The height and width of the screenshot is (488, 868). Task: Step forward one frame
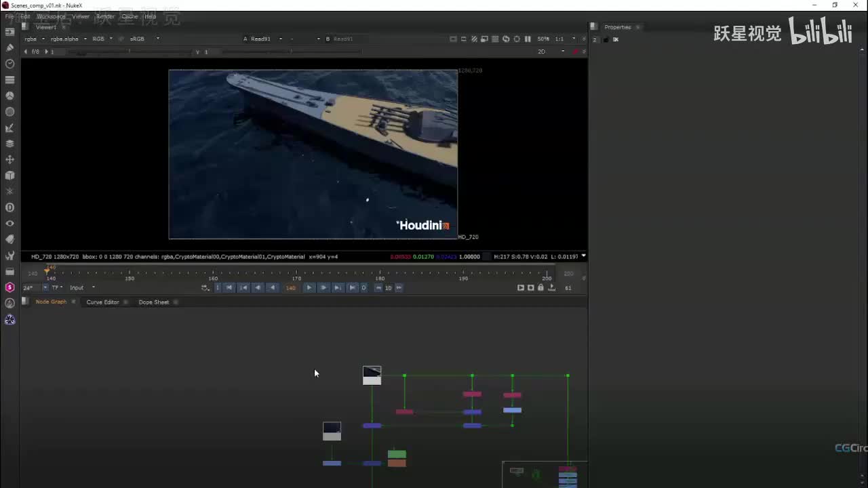[x=323, y=287]
